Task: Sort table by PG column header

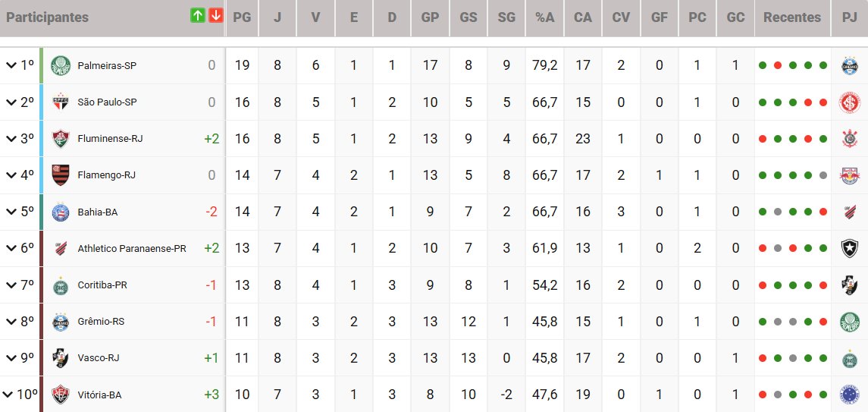Action: (x=243, y=17)
